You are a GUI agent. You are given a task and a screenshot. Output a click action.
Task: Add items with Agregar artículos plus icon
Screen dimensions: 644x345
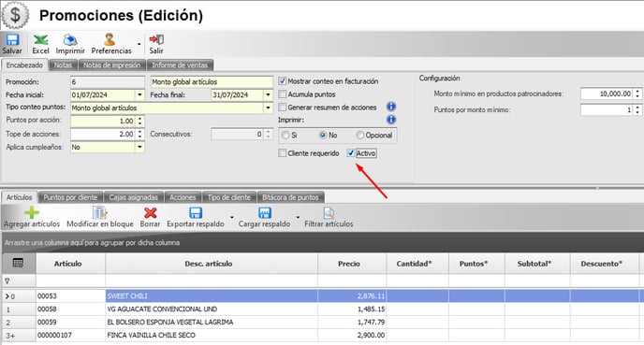(32, 213)
